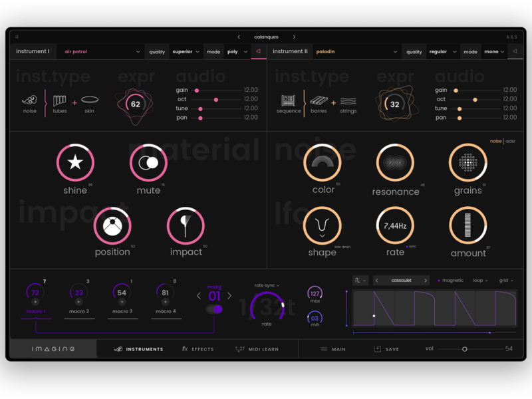Toggle the magnetic snap option

450,281
